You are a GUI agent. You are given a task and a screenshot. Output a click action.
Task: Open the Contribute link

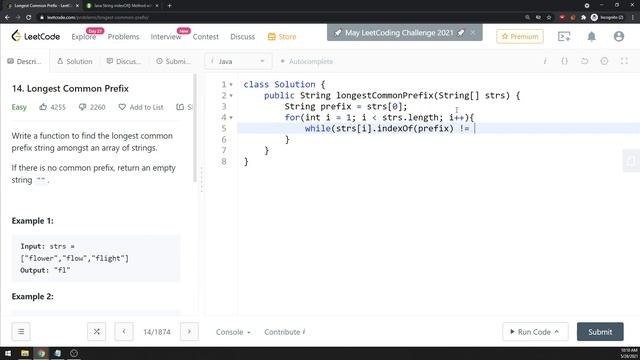pyautogui.click(x=284, y=332)
